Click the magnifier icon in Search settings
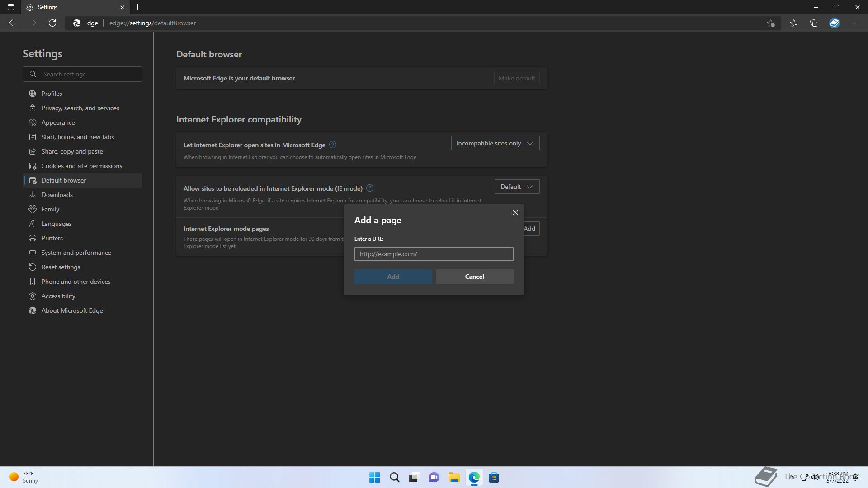The image size is (868, 488). [x=33, y=74]
